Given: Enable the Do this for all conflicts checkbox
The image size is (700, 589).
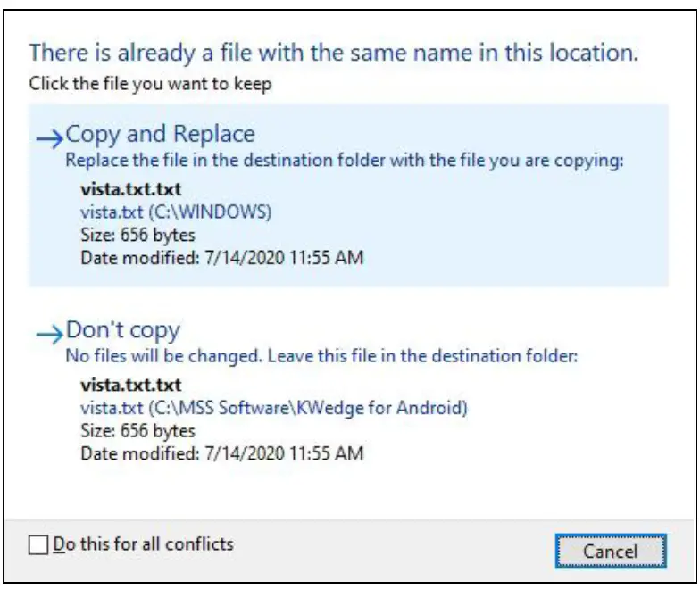Looking at the screenshot, I should [x=37, y=545].
